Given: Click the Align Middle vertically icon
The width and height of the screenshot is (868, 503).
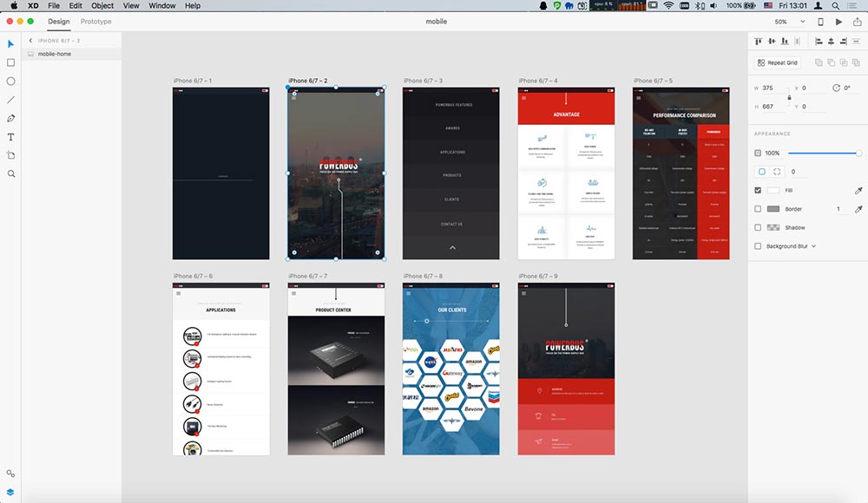Looking at the screenshot, I should 772,42.
